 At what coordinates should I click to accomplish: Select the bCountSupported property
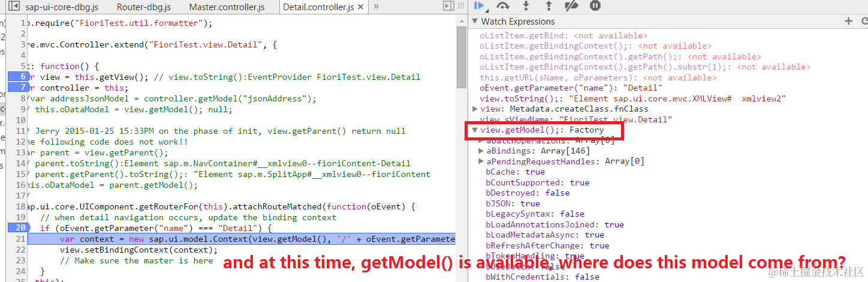(538, 182)
